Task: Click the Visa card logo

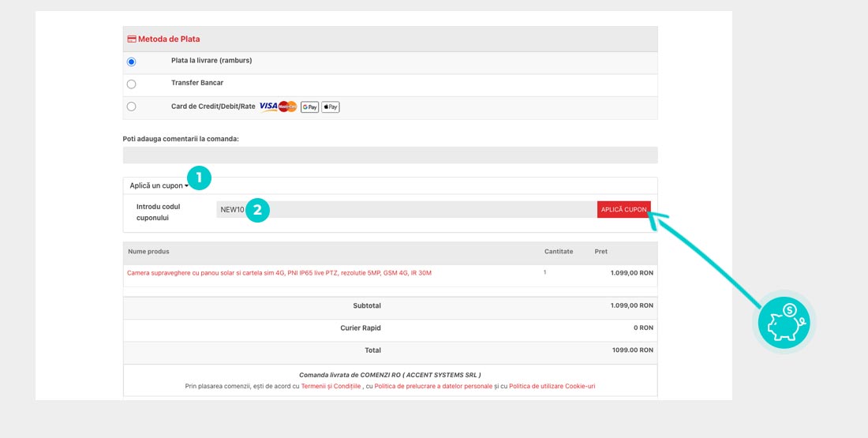Action: click(268, 107)
